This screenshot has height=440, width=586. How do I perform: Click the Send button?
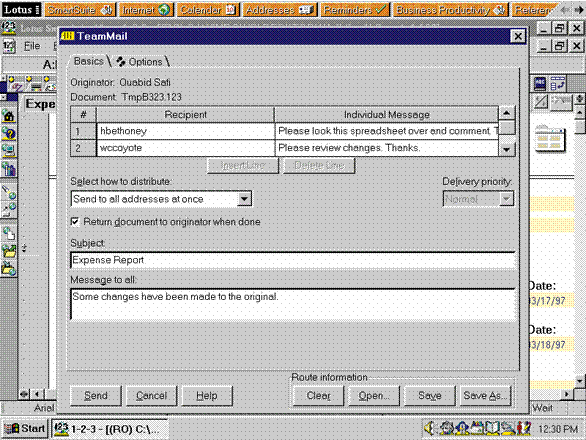pos(96,396)
